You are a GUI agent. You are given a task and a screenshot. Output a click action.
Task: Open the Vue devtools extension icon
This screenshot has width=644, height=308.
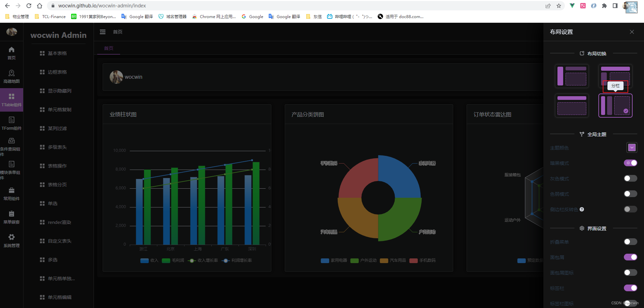coord(572,6)
